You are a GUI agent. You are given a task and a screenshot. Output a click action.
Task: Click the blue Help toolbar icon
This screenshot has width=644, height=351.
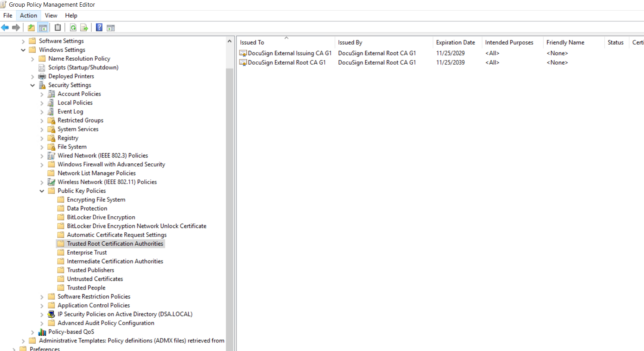tap(99, 27)
